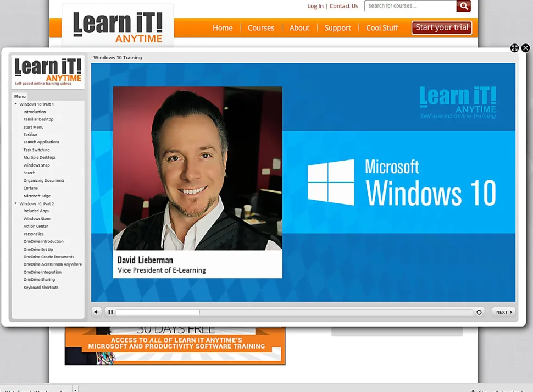Open the About nav item
The image size is (533, 392).
pyautogui.click(x=299, y=28)
